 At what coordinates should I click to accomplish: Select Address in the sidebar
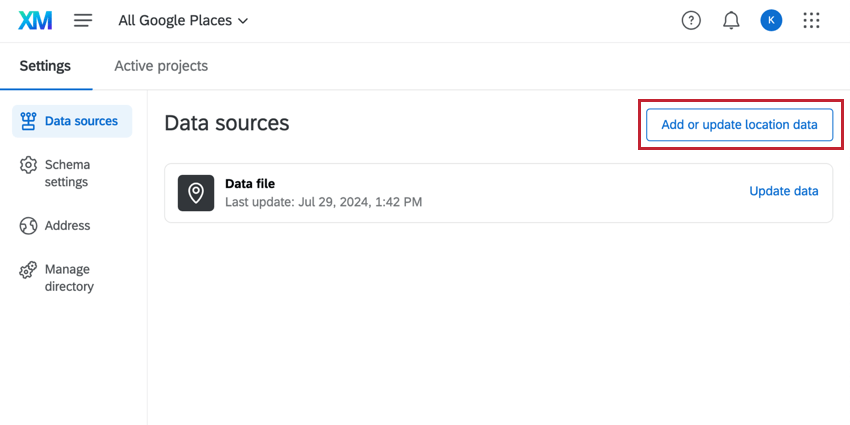(67, 226)
